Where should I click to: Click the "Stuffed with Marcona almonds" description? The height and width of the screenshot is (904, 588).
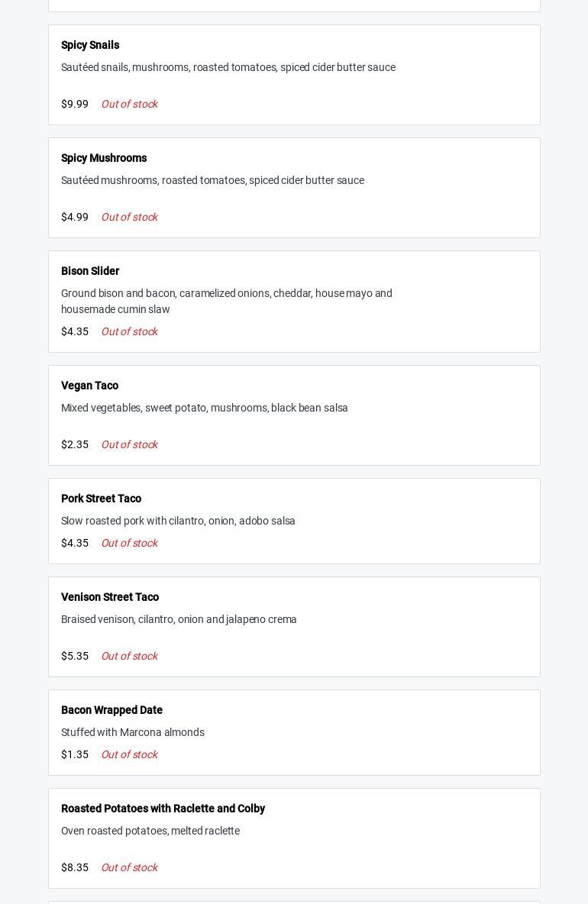[x=133, y=732]
